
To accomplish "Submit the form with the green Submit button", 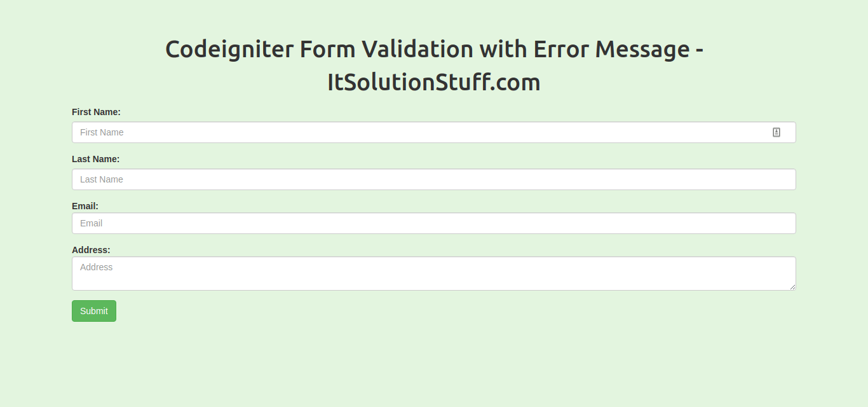I will (x=94, y=311).
